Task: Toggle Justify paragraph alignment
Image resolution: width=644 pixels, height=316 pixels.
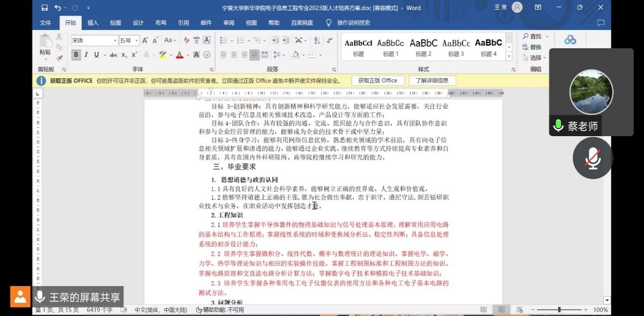Action: pyautogui.click(x=255, y=55)
